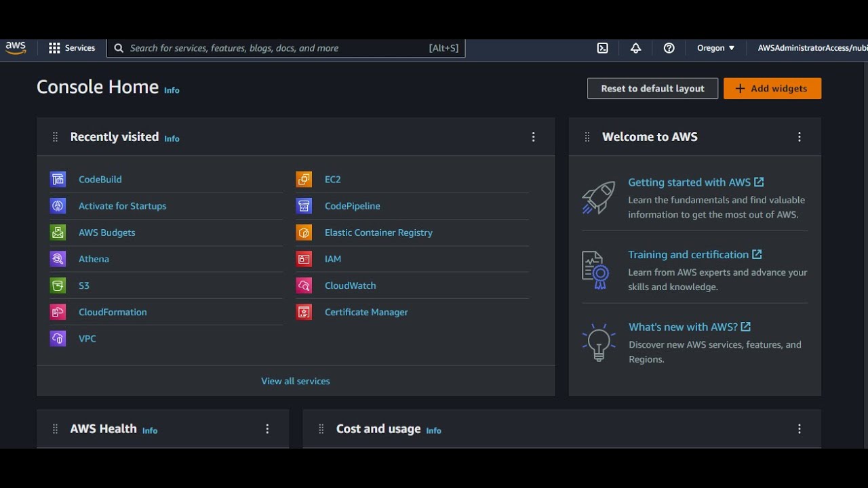
Task: Open the Elastic Container Registry link
Action: pos(378,232)
